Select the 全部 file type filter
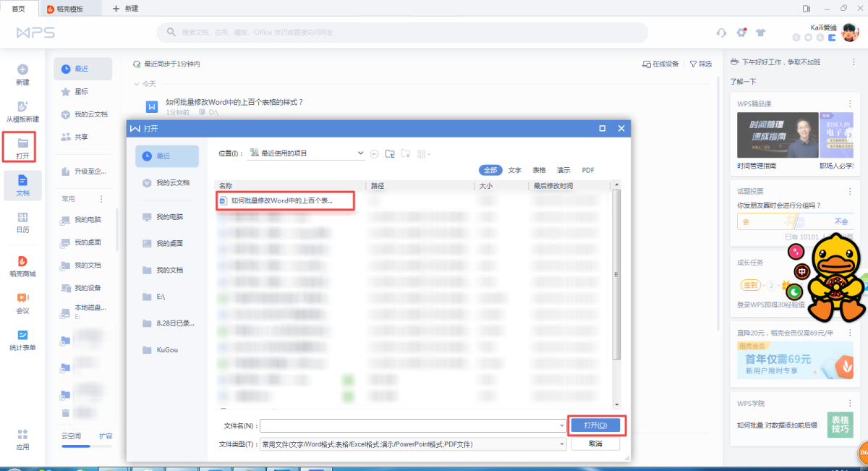 click(x=490, y=170)
